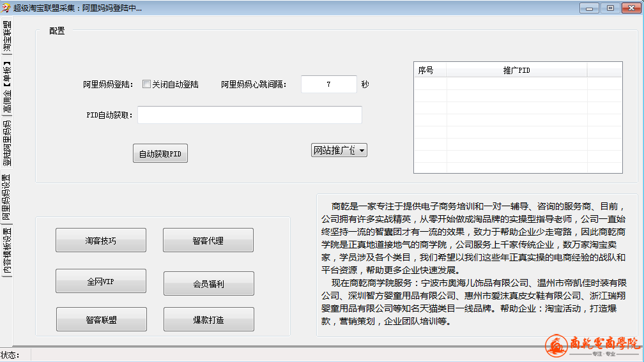Select the 阿里妈妈设置 tab
Screen dimensions: 644x362
6,197
